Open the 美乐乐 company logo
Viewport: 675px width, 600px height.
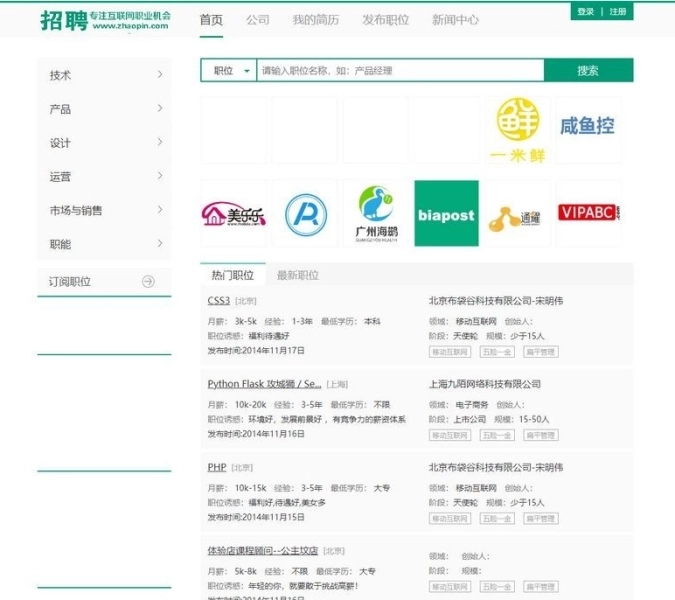[233, 213]
